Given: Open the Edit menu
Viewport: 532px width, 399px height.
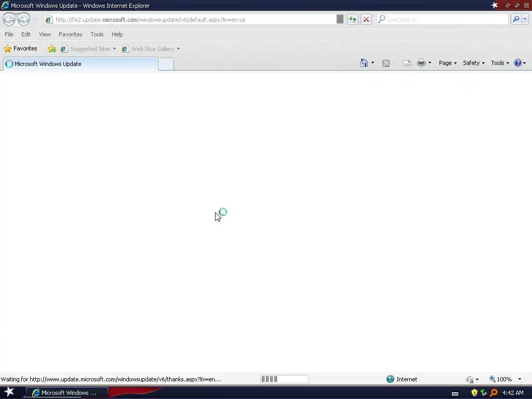Looking at the screenshot, I should coord(26,34).
